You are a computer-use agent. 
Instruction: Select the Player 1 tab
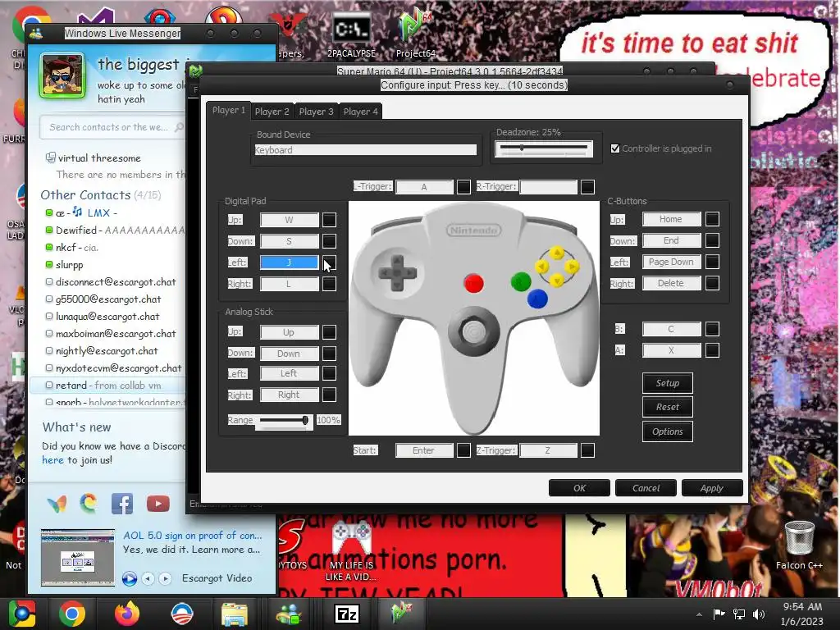[x=229, y=111]
